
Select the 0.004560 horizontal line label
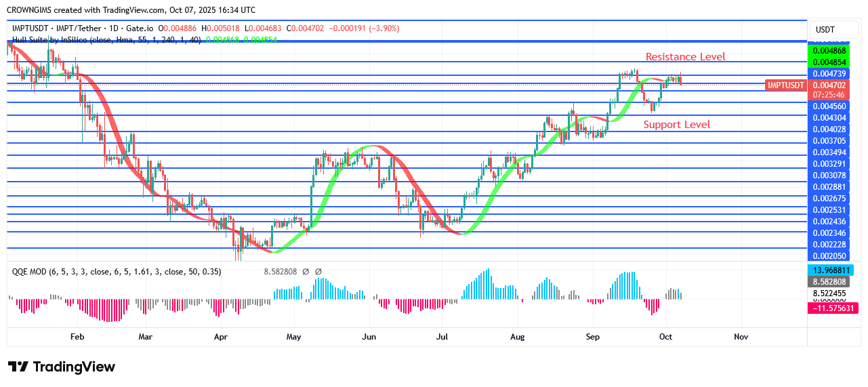(829, 106)
